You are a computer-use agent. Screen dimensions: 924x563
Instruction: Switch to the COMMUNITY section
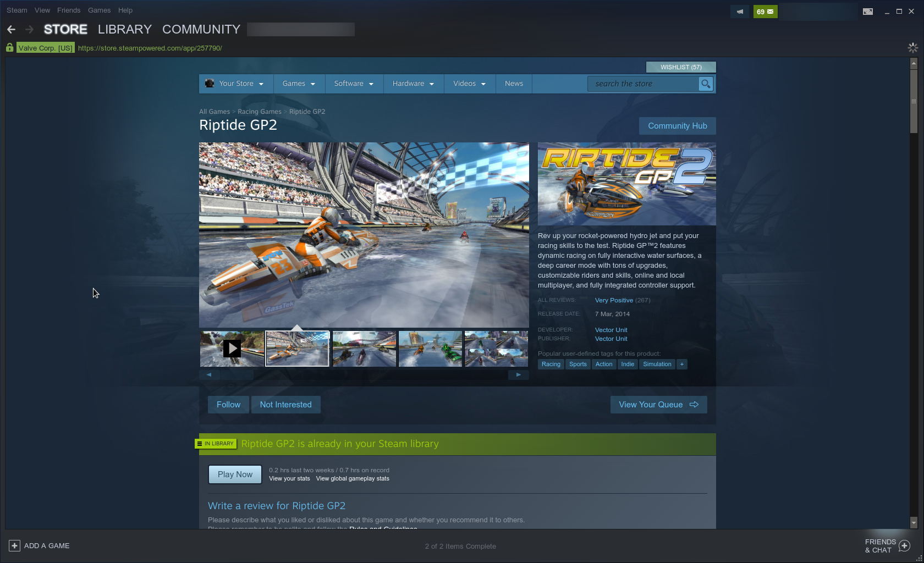(x=201, y=29)
